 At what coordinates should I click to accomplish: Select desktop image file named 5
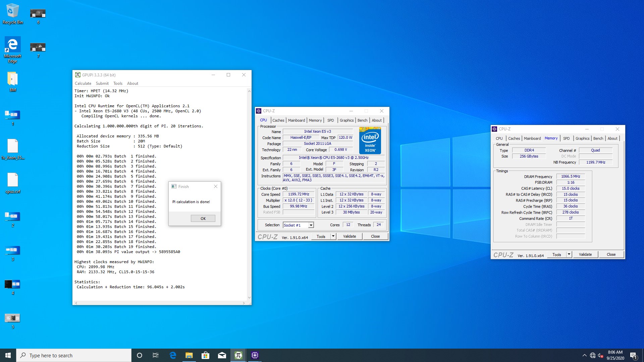13,321
